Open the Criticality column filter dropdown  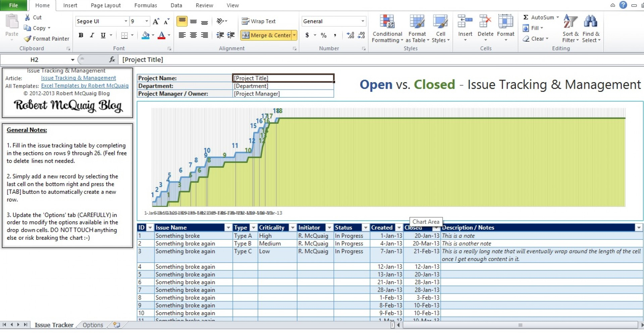pos(292,228)
